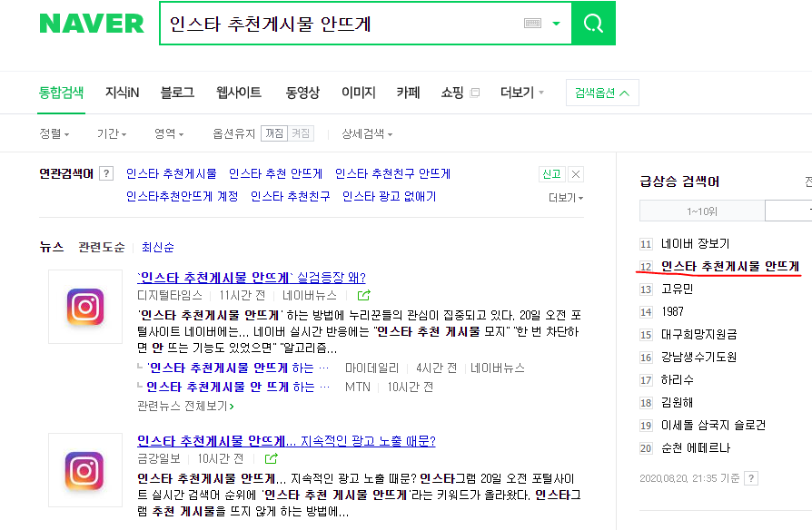
Task: Set 옵션유지 to 꺼짐
Action: [274, 133]
